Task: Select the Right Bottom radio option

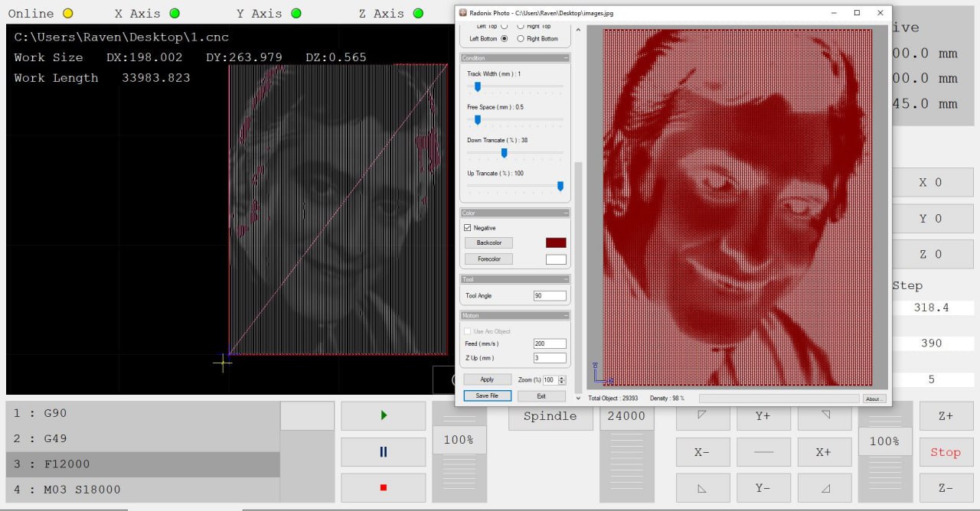Action: click(521, 38)
